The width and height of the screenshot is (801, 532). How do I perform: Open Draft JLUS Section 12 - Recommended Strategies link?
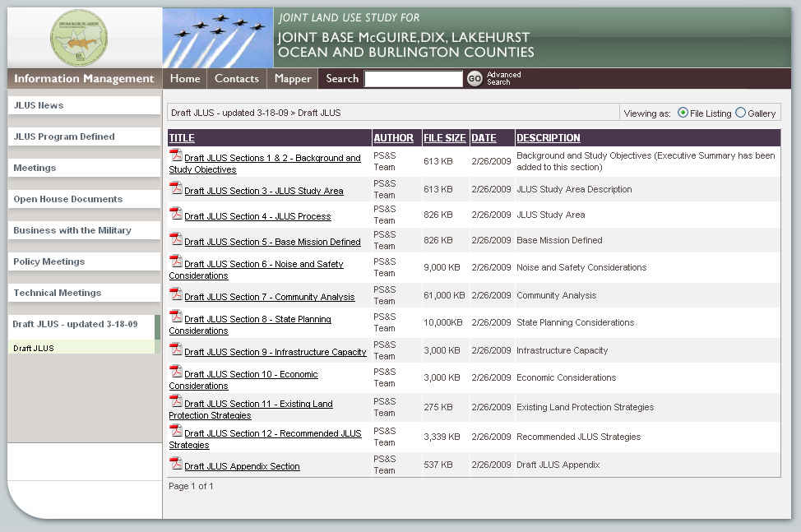click(x=265, y=439)
